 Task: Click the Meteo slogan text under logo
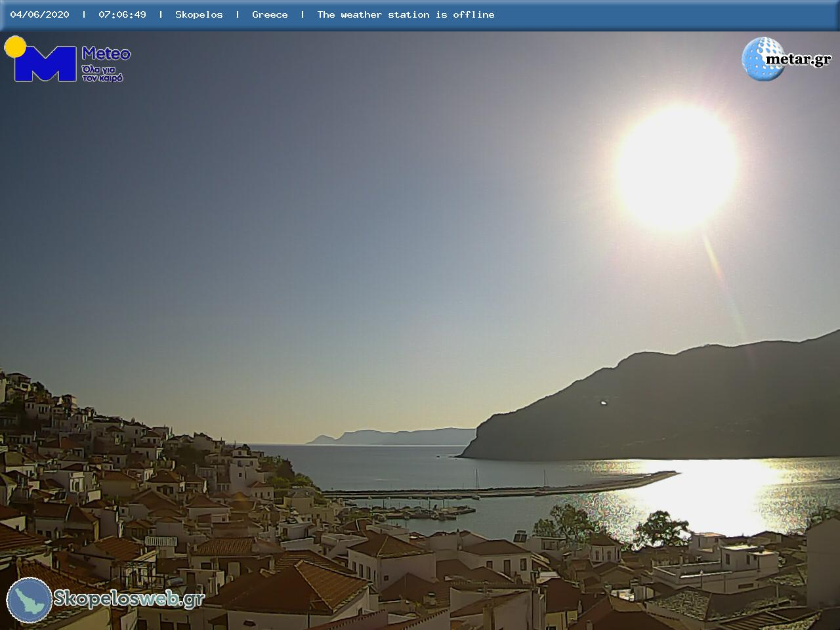[x=102, y=73]
